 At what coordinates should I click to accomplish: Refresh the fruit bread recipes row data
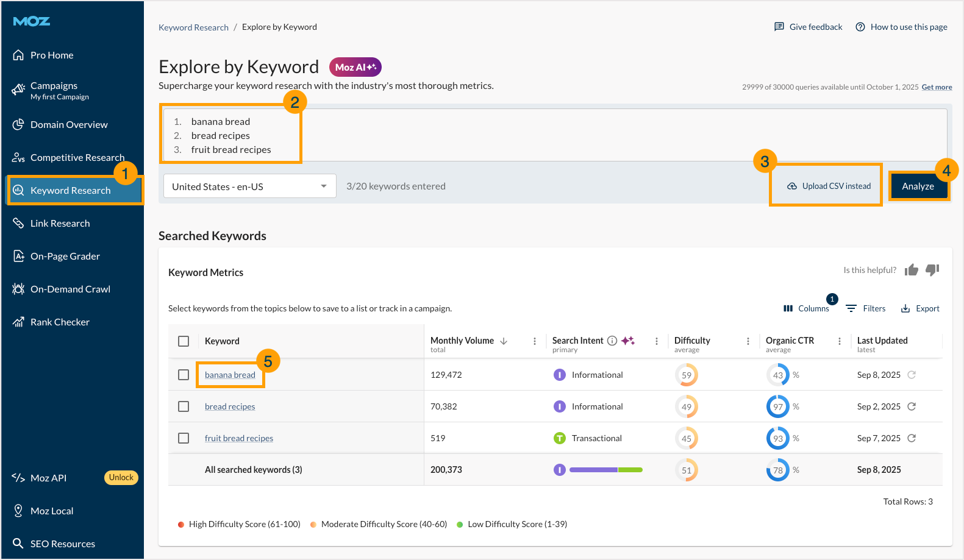pyautogui.click(x=912, y=438)
